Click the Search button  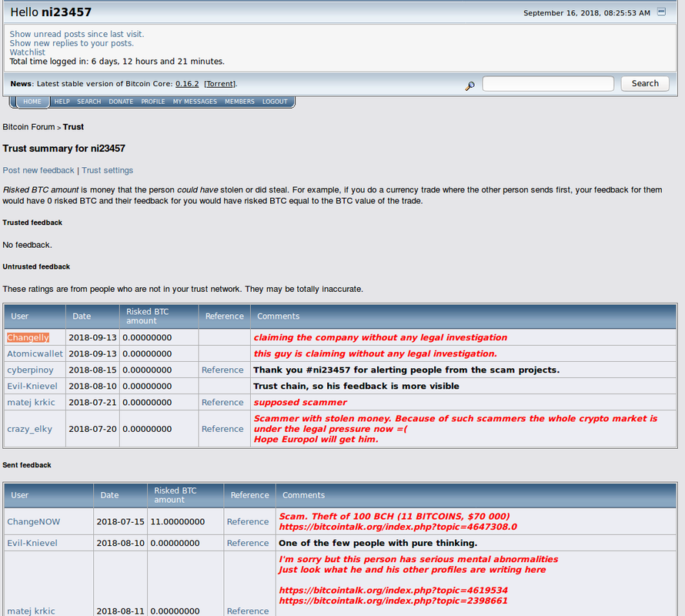[645, 83]
